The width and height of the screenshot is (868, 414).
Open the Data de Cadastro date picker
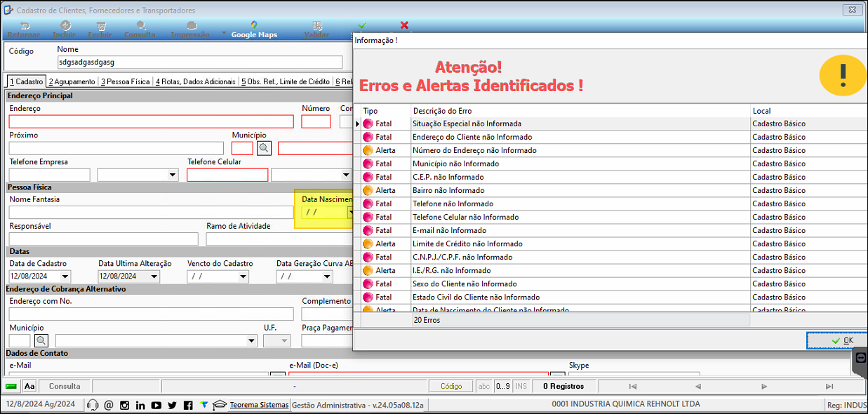(x=65, y=276)
